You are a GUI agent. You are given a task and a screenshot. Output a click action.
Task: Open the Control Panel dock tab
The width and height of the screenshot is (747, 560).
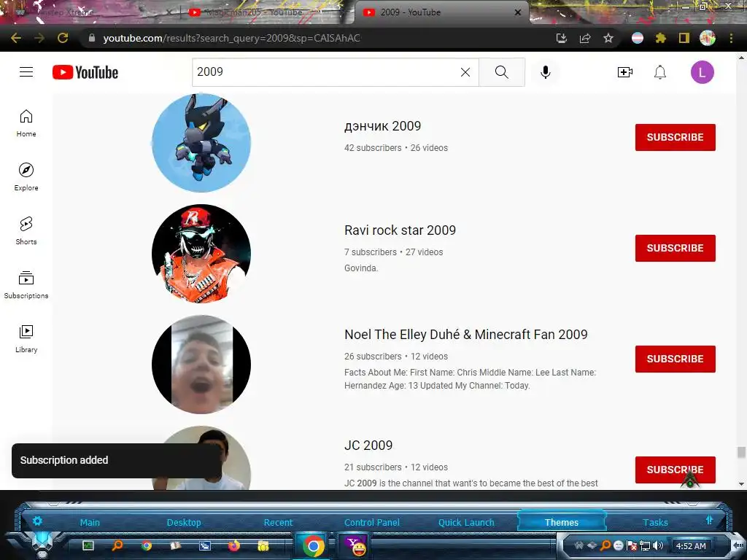pos(372,522)
